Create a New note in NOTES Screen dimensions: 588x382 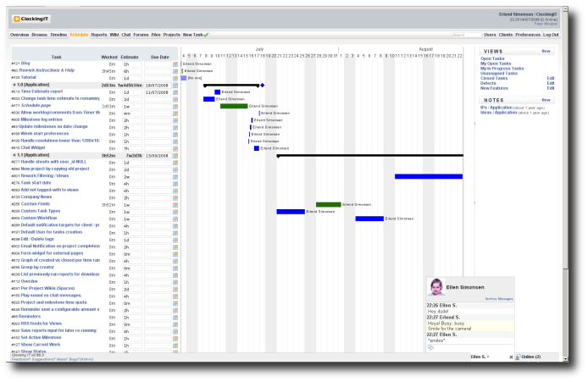coord(546,100)
